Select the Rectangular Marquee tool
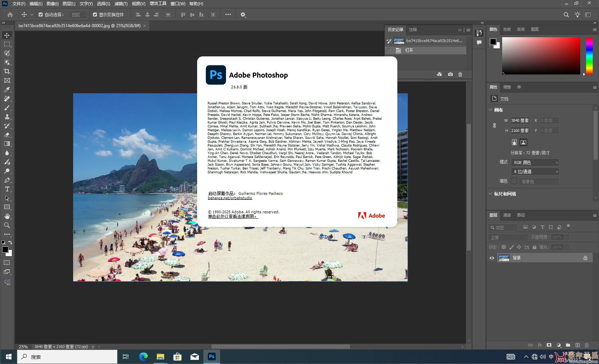Image resolution: width=599 pixels, height=364 pixels. tap(7, 44)
